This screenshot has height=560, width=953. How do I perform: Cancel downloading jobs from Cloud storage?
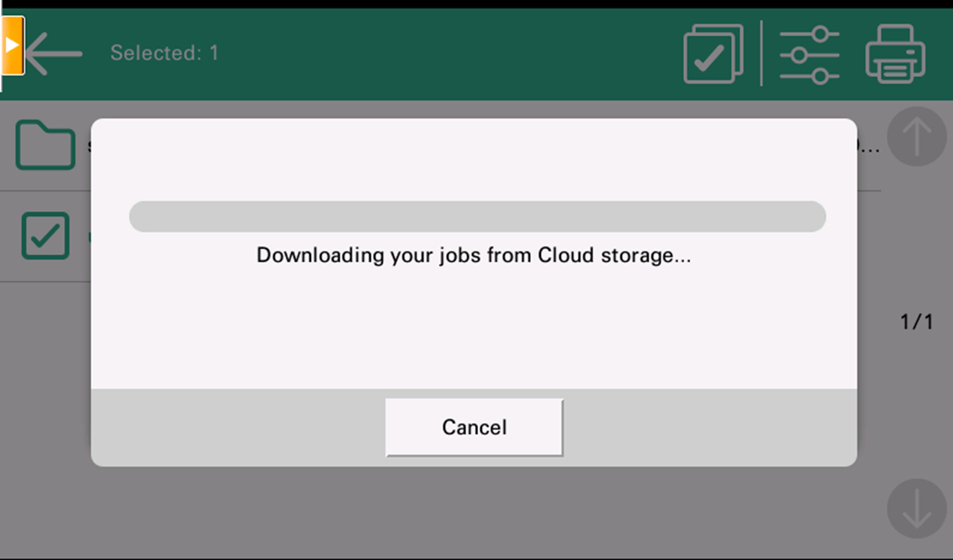pos(473,427)
